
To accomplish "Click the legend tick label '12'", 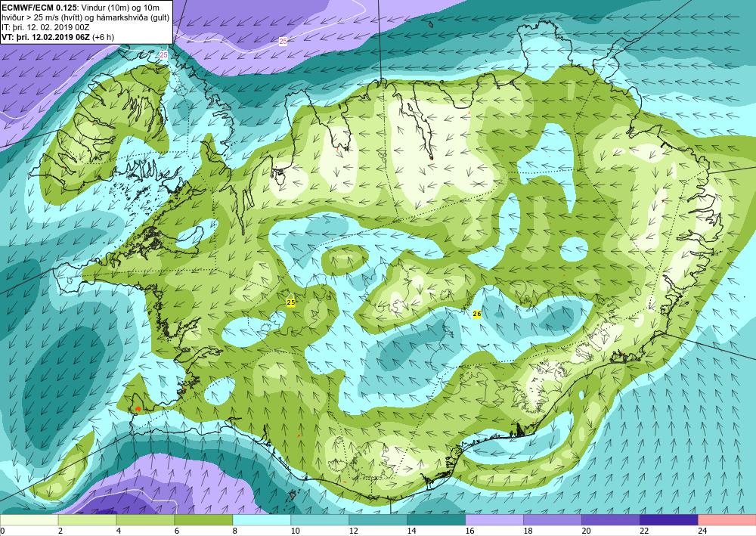I will 353,531.
